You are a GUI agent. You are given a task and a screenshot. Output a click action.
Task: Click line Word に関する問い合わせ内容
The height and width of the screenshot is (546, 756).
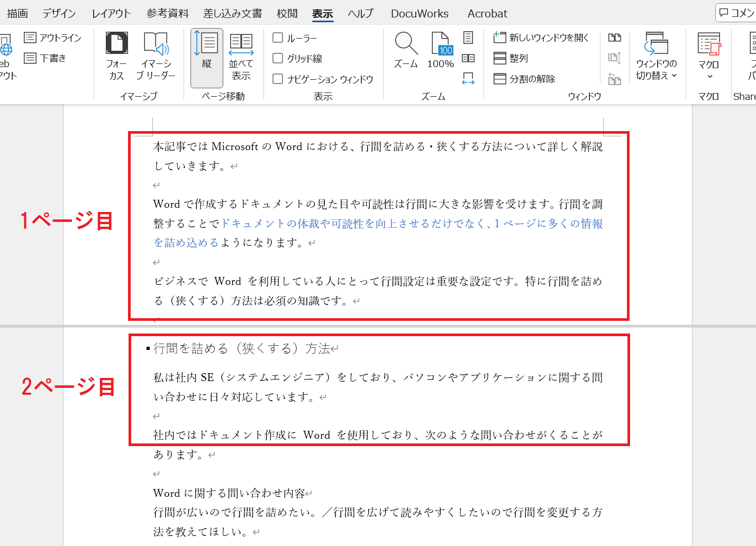[x=229, y=493]
